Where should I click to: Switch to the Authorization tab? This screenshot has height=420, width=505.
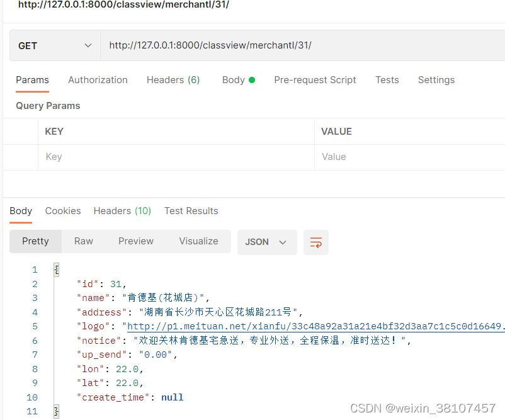tap(98, 80)
